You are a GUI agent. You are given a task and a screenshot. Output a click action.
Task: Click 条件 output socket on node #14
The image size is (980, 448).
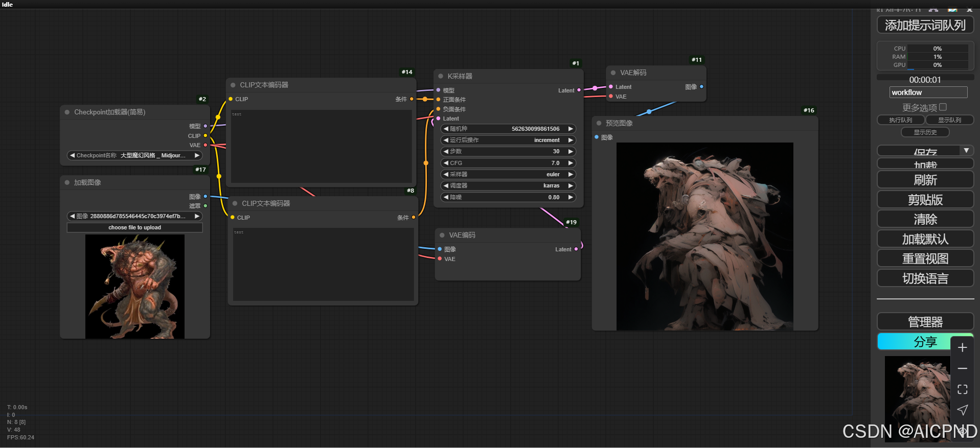click(x=412, y=99)
